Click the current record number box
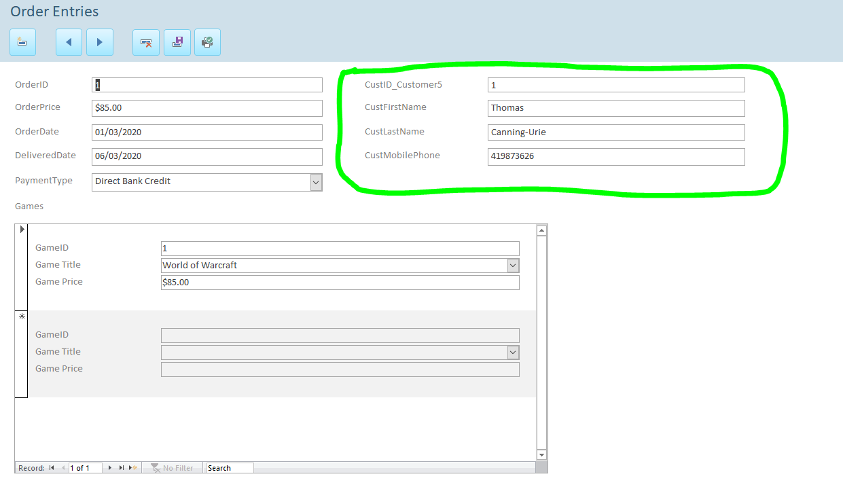 86,468
